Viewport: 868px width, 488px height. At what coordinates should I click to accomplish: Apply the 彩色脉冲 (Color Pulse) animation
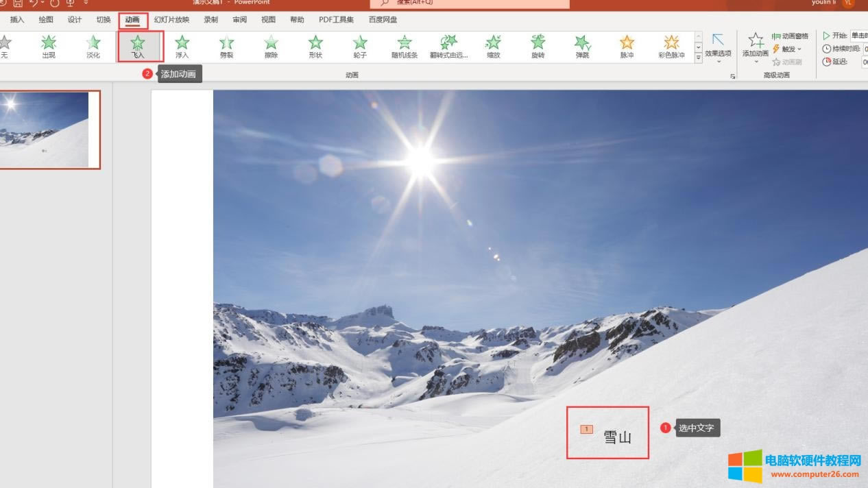point(671,47)
